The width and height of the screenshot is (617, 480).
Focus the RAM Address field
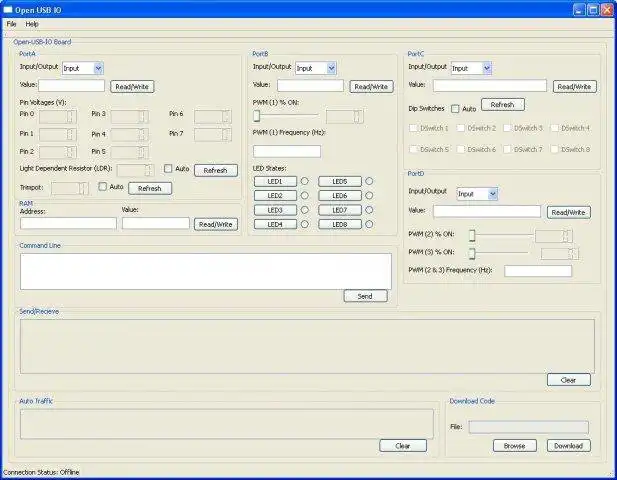tap(68, 223)
